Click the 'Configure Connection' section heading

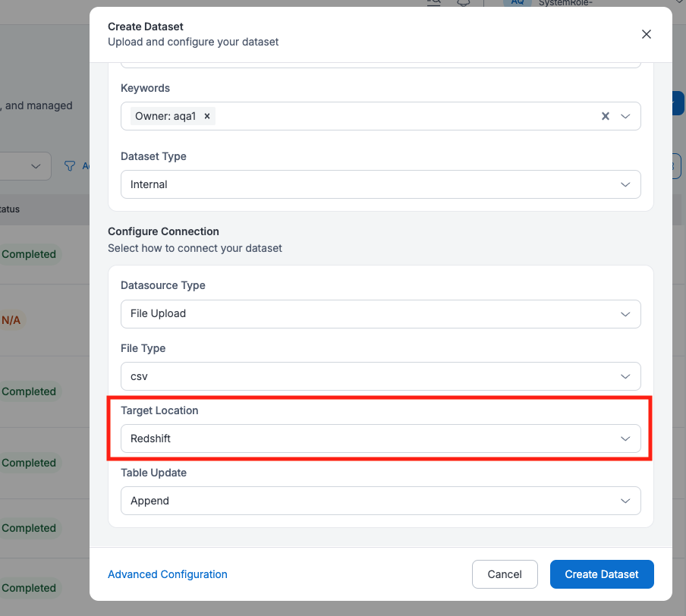[163, 231]
